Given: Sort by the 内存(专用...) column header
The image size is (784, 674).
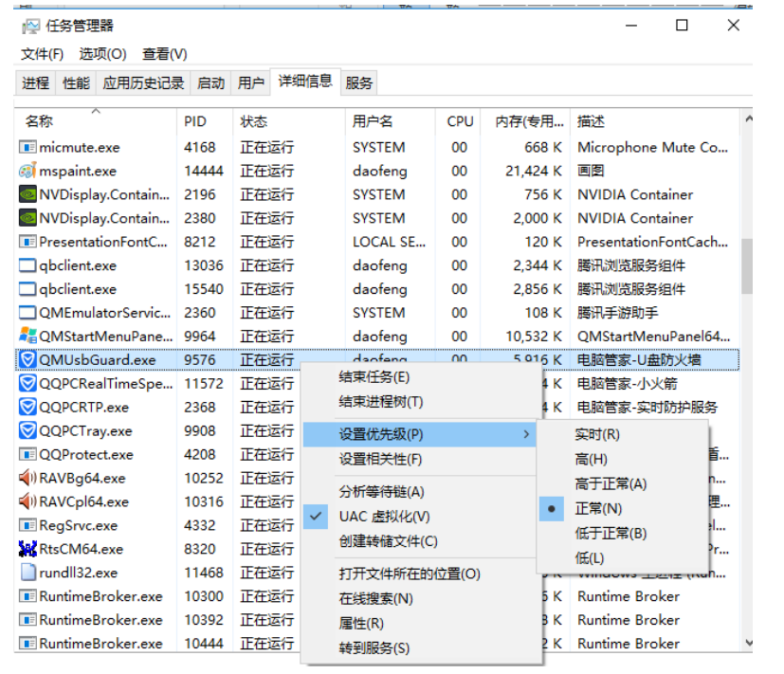Looking at the screenshot, I should click(525, 121).
